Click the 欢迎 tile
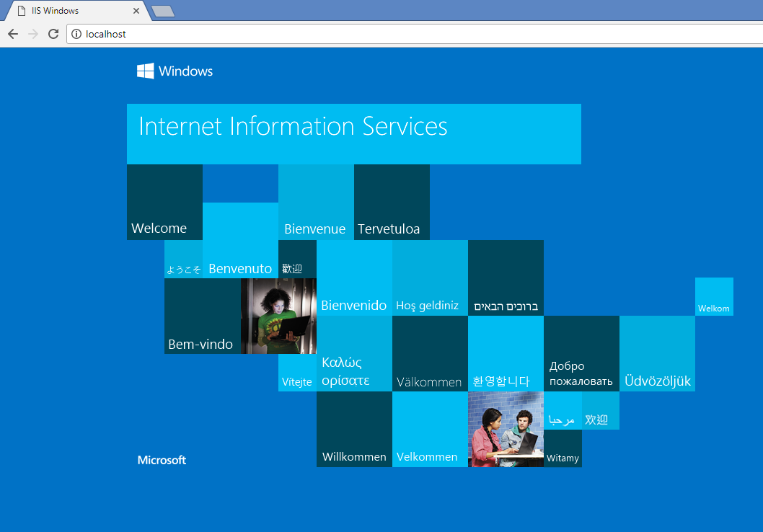Viewport: 763px width, 532px height. coord(601,410)
